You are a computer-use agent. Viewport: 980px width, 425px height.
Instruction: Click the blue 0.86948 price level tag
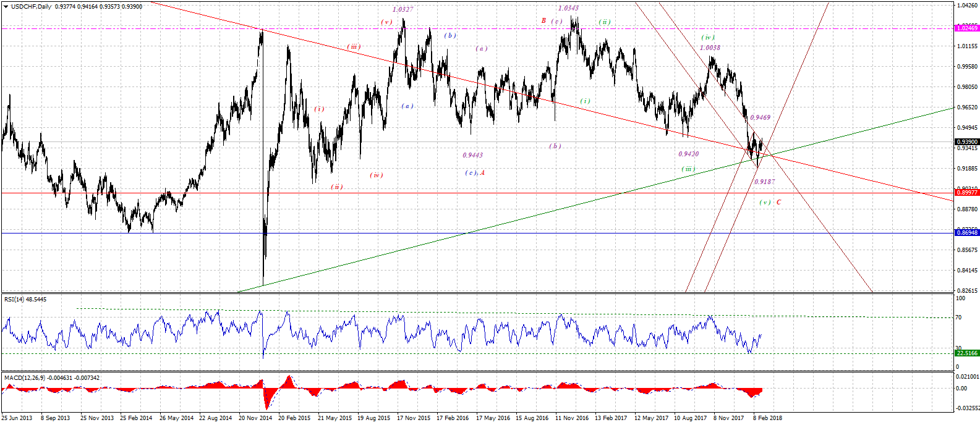(x=967, y=233)
